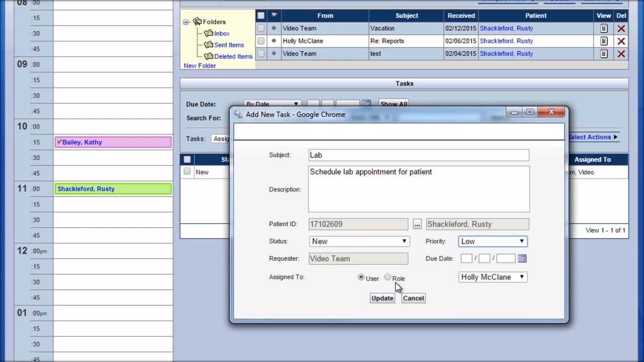Sort messages by the Subject column
The image size is (644, 362).
click(407, 16)
